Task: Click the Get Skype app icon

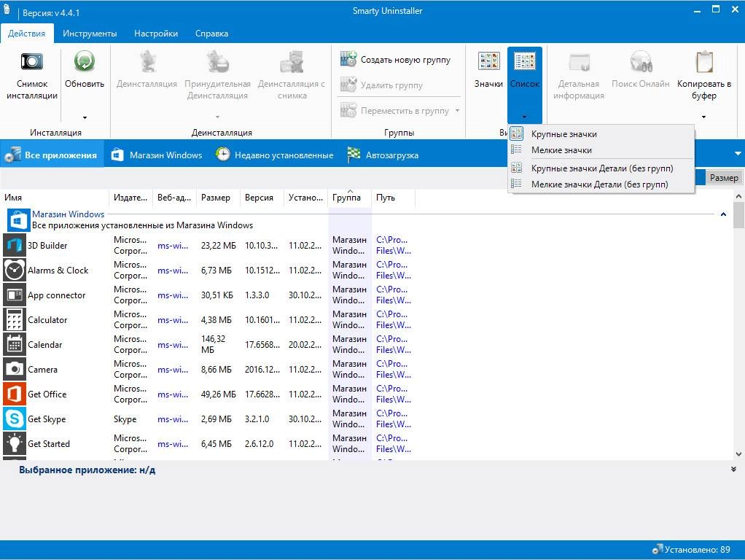Action: click(15, 419)
